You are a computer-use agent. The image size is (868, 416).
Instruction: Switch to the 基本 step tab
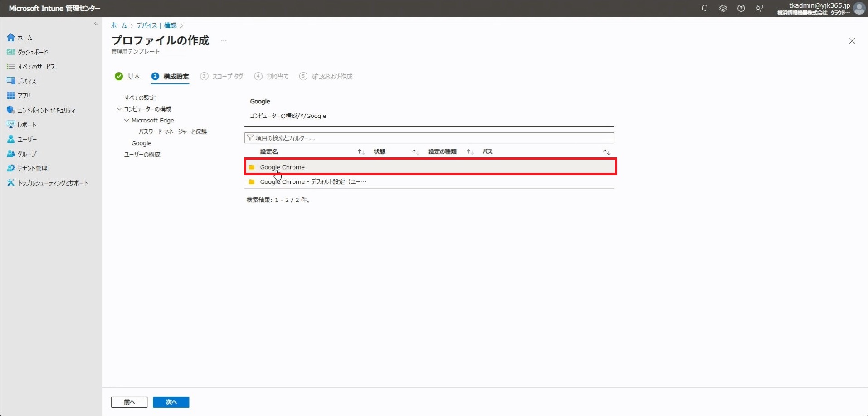coord(133,77)
